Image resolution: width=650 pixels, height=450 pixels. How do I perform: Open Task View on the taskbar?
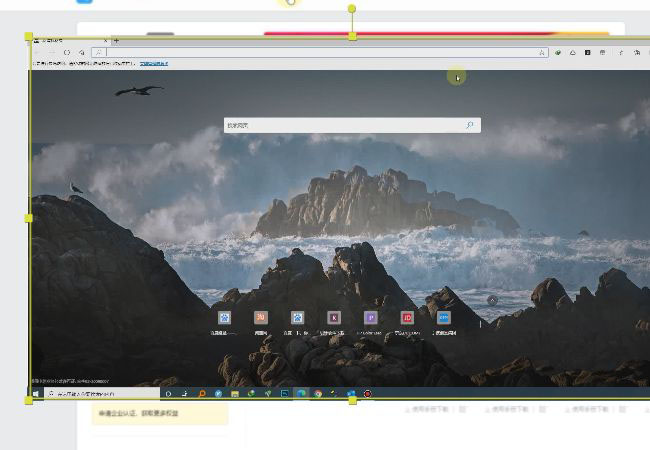tap(184, 394)
